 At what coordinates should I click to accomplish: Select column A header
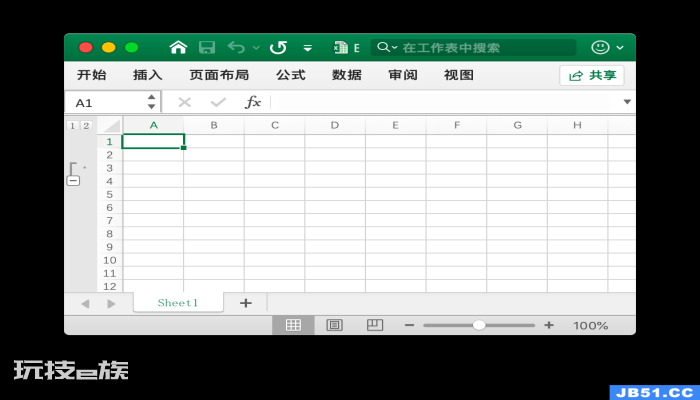coord(154,125)
